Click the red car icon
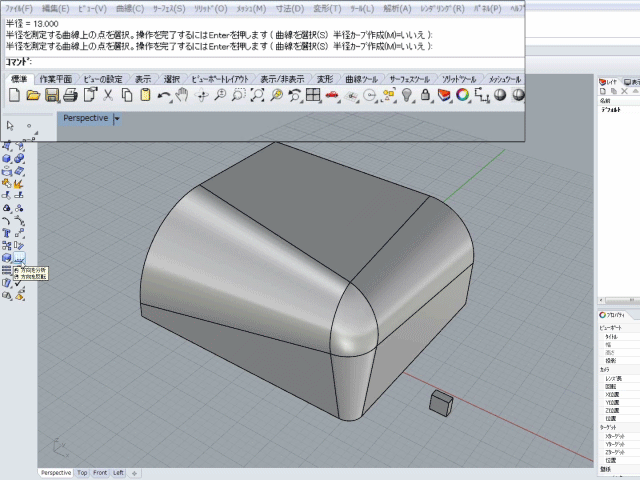Viewport: 640px width, 480px height. pos(332,95)
